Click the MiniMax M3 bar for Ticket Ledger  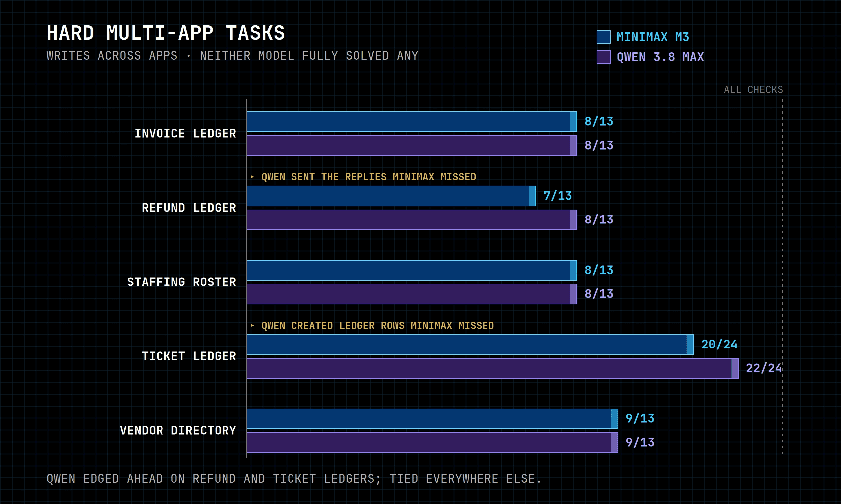[471, 345]
